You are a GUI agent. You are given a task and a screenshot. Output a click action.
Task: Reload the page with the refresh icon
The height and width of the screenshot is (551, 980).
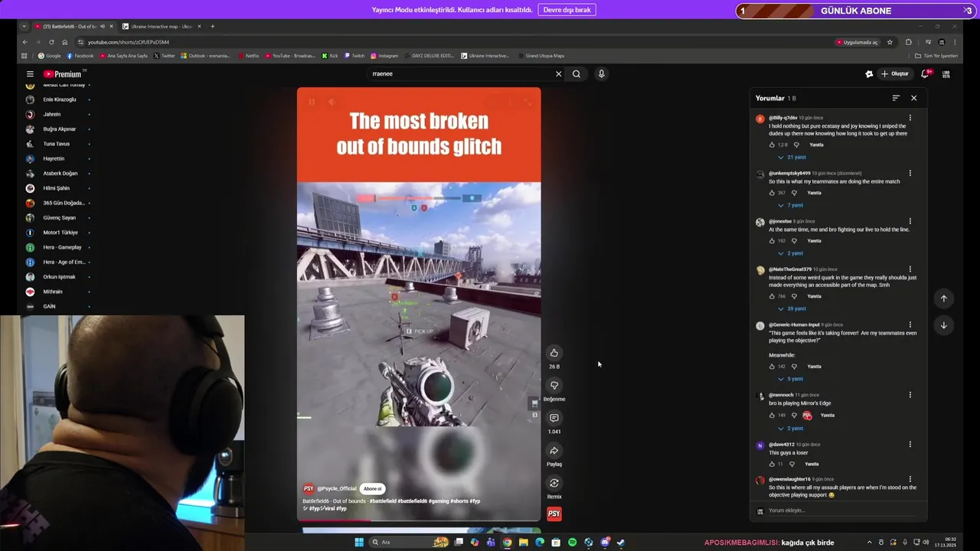pos(51,42)
